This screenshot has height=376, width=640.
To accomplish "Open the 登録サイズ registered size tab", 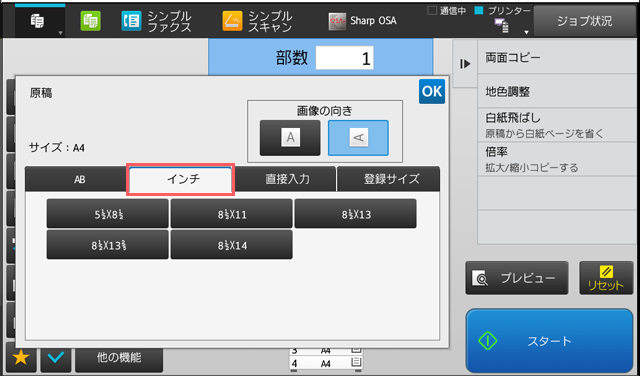I will point(388,179).
